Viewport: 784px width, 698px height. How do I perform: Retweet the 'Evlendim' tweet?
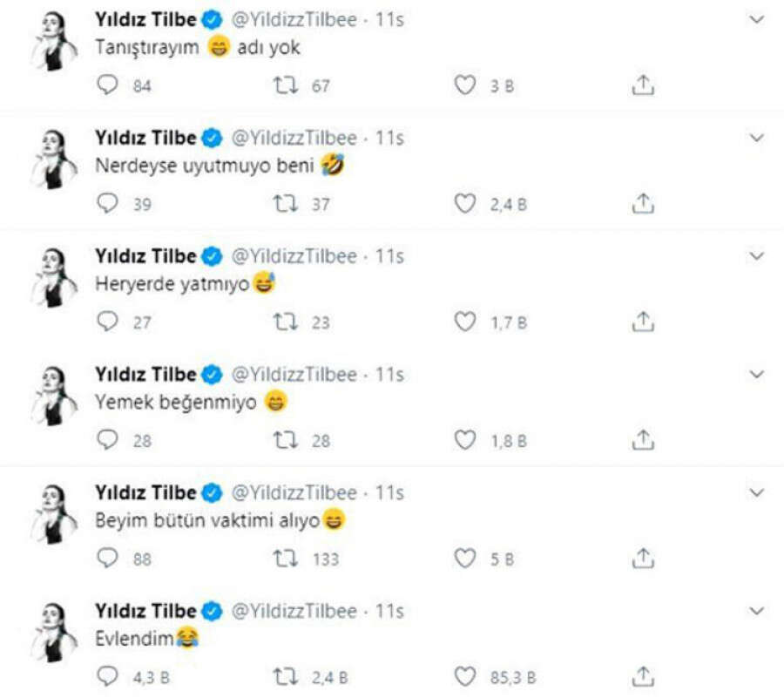pyautogui.click(x=285, y=676)
